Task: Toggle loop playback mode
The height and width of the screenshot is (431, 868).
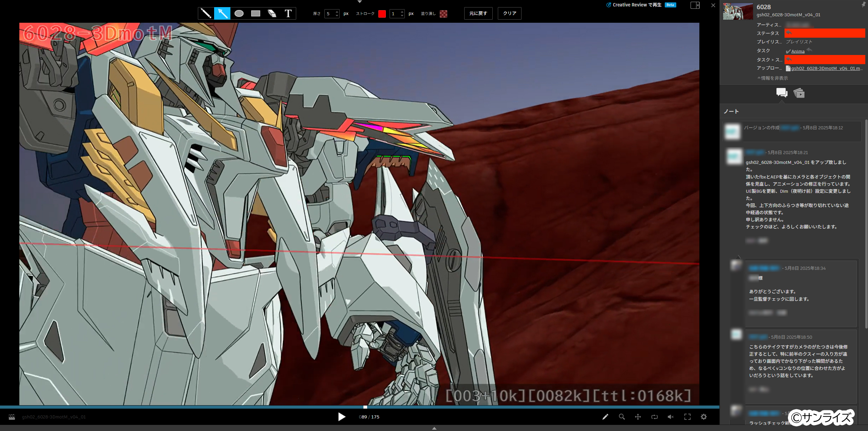Action: tap(655, 417)
